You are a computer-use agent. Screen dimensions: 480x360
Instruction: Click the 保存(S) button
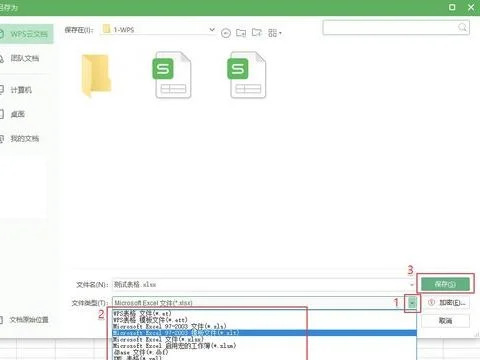[x=445, y=284]
